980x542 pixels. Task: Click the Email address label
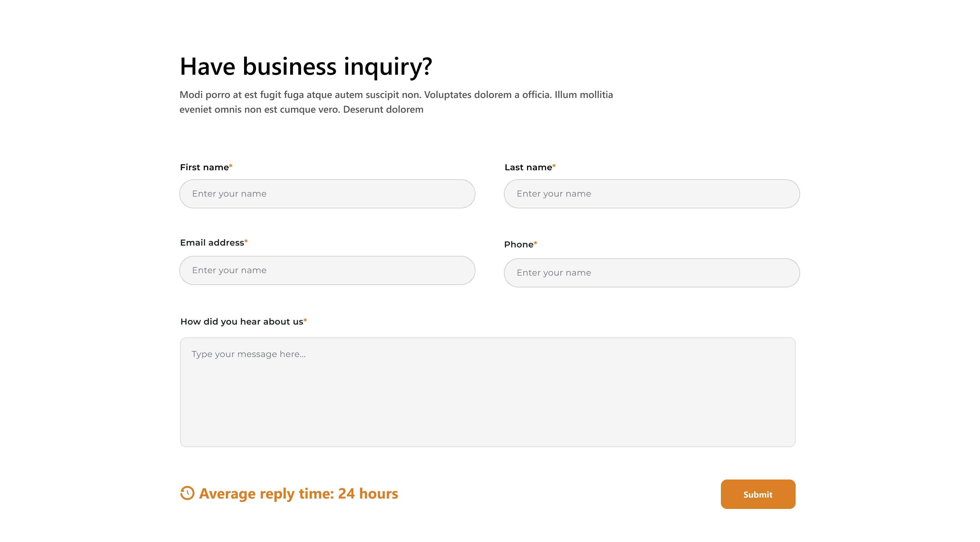212,243
